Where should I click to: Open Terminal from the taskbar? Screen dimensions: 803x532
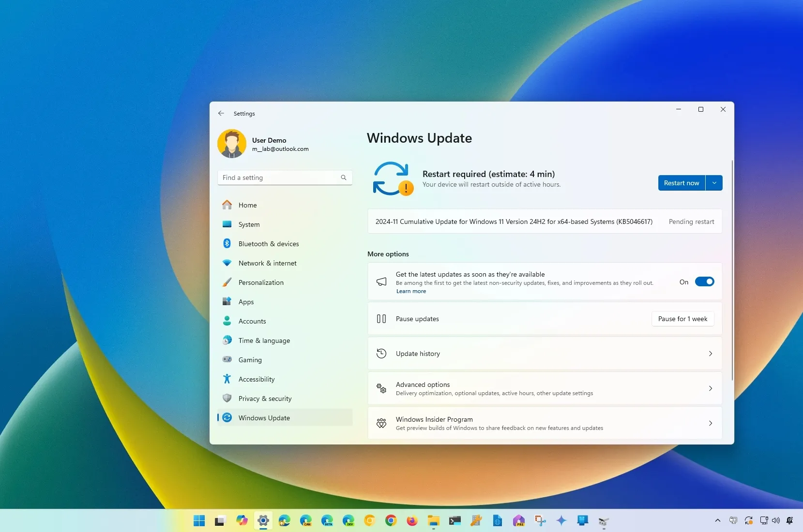point(455,520)
